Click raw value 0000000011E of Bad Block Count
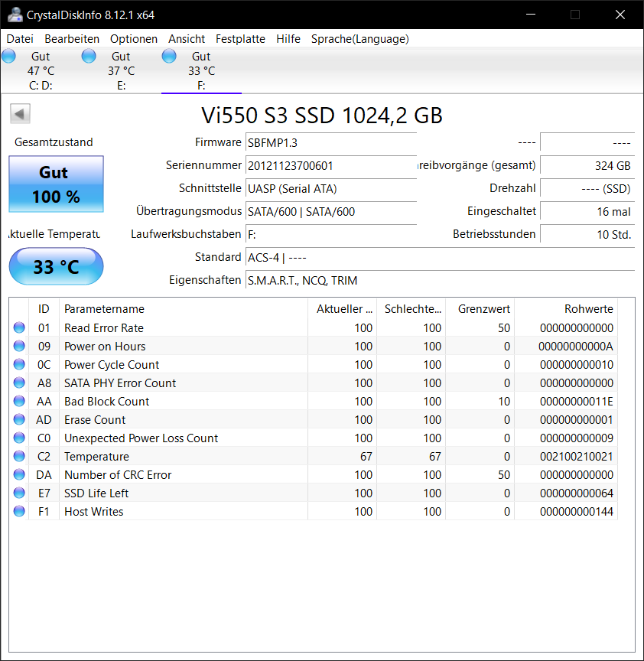644x661 pixels. (x=576, y=402)
